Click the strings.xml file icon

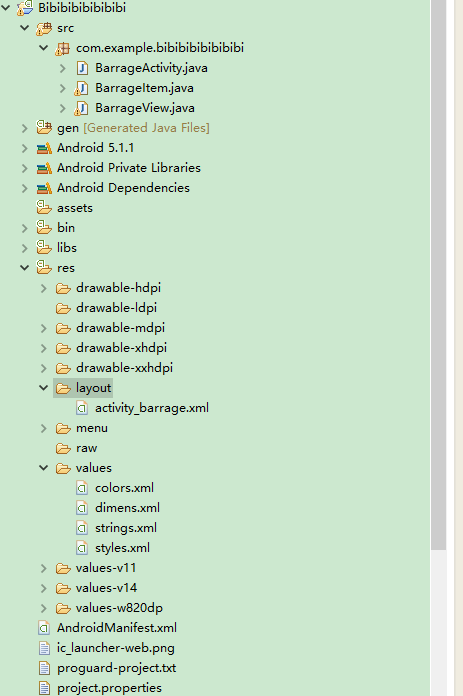click(x=82, y=528)
